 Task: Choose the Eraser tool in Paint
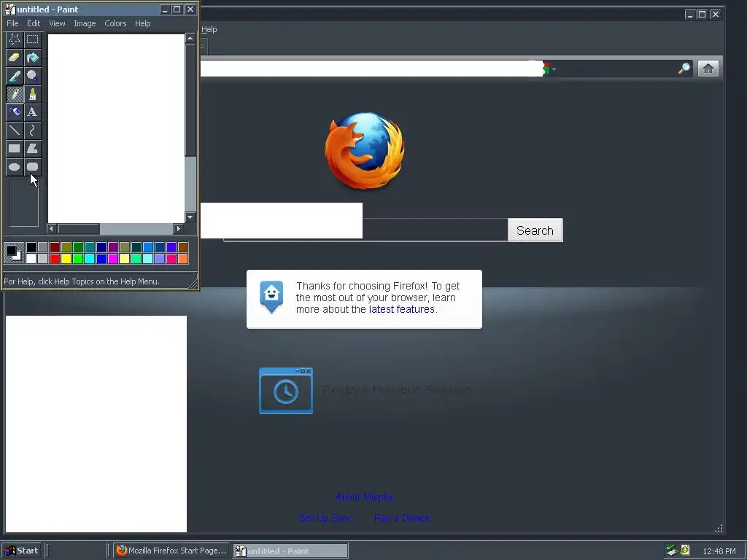pyautogui.click(x=15, y=58)
